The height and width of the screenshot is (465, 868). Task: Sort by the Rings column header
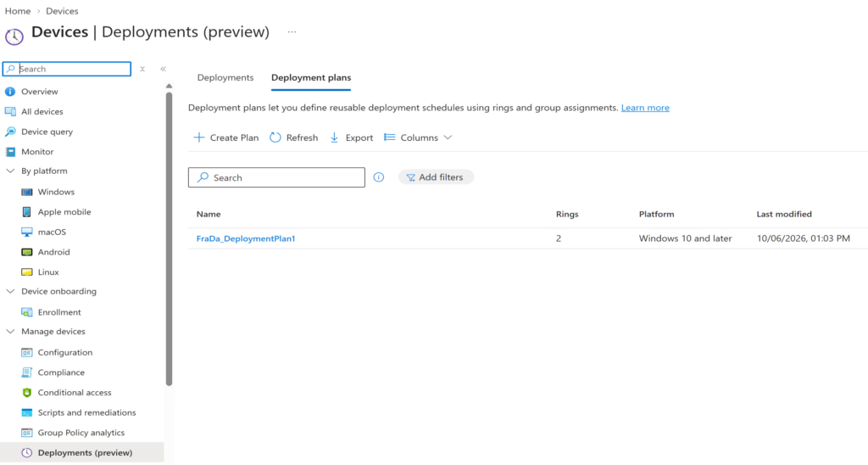567,214
